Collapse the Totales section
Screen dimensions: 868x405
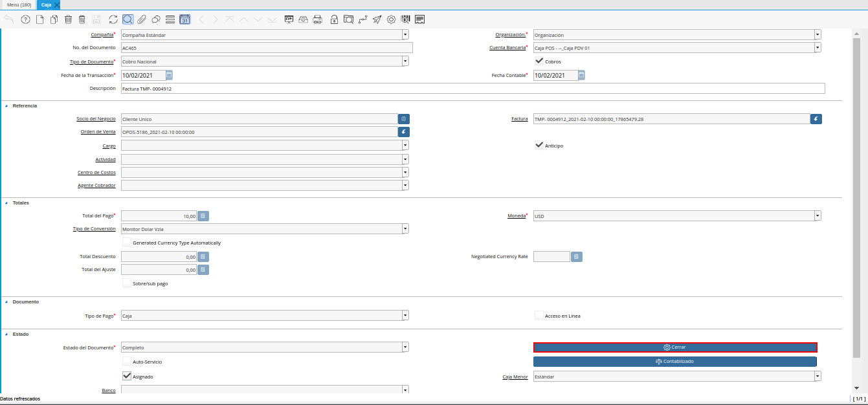(x=6, y=203)
